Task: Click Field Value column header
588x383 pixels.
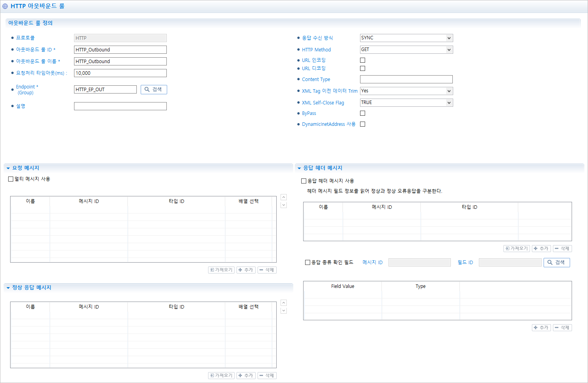Action: click(343, 286)
